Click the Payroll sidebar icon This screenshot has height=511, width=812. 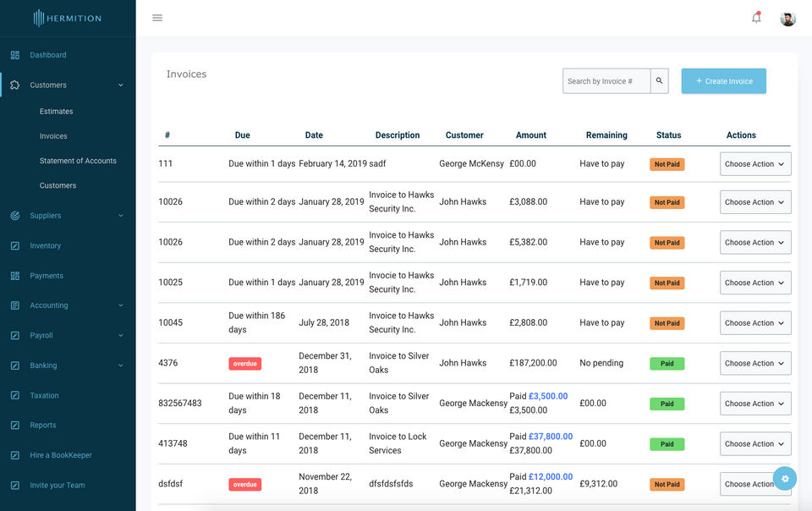[15, 336]
